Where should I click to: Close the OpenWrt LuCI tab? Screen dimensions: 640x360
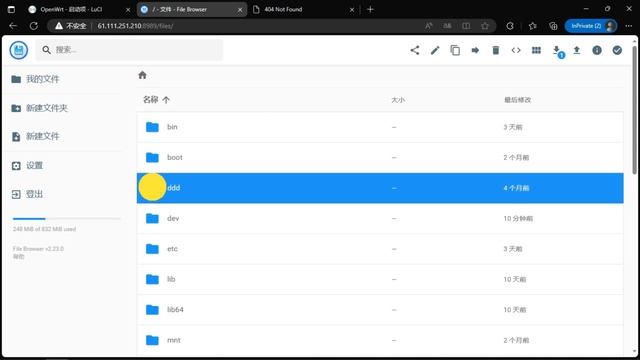[128, 9]
